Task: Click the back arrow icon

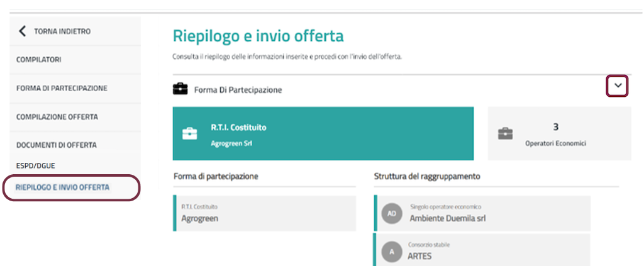Action: click(x=23, y=31)
